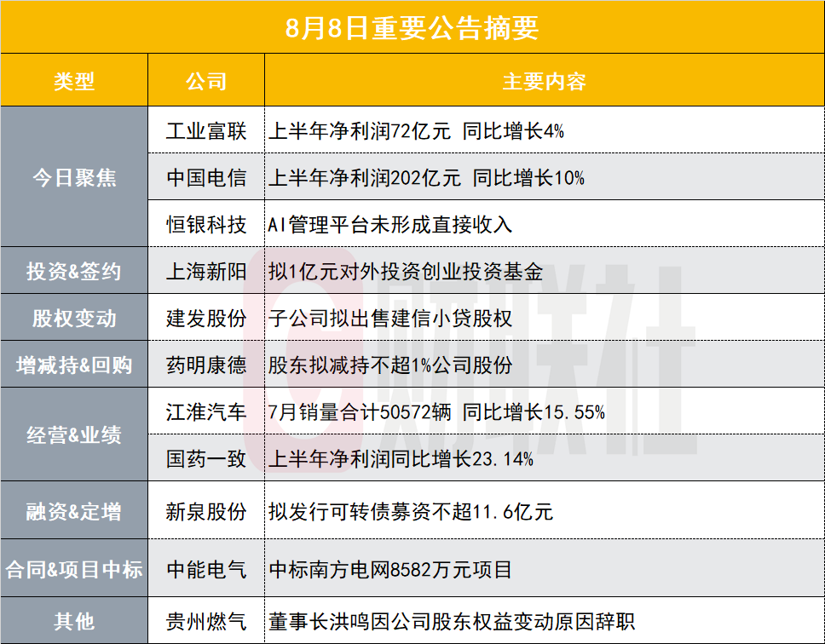Click the '股权变动' category cell
825x644 pixels.
(x=74, y=318)
